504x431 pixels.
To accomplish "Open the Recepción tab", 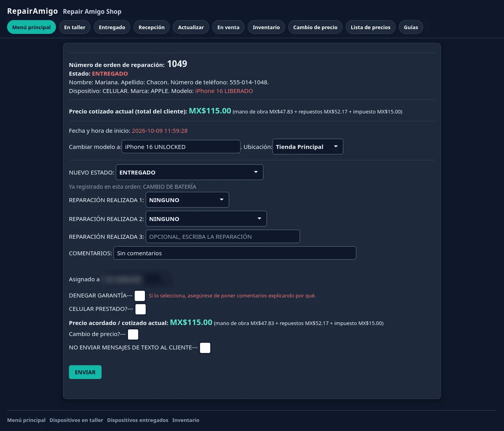I will point(152,27).
